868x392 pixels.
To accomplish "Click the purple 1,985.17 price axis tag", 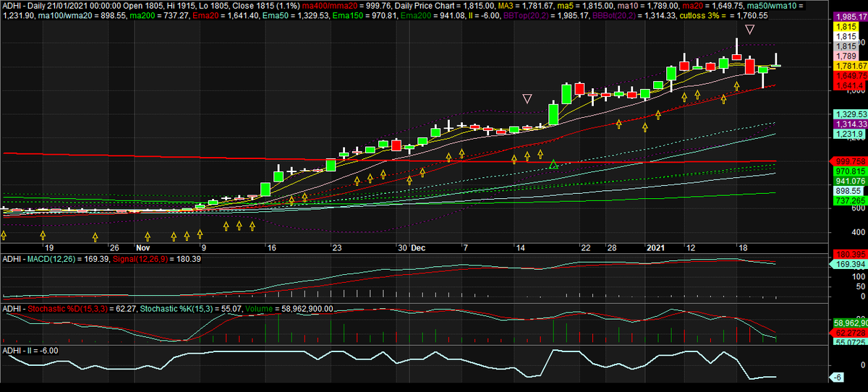I will [851, 16].
